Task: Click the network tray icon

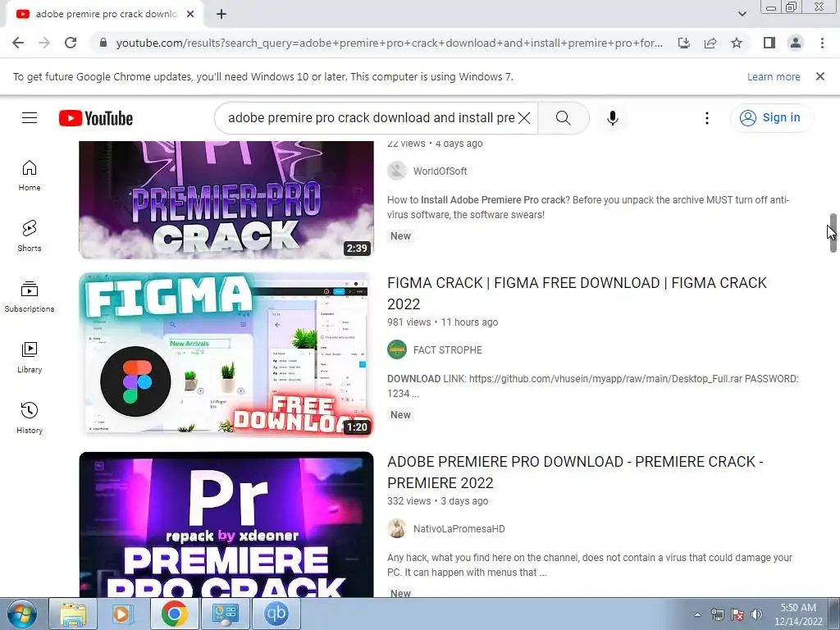Action: (717, 614)
